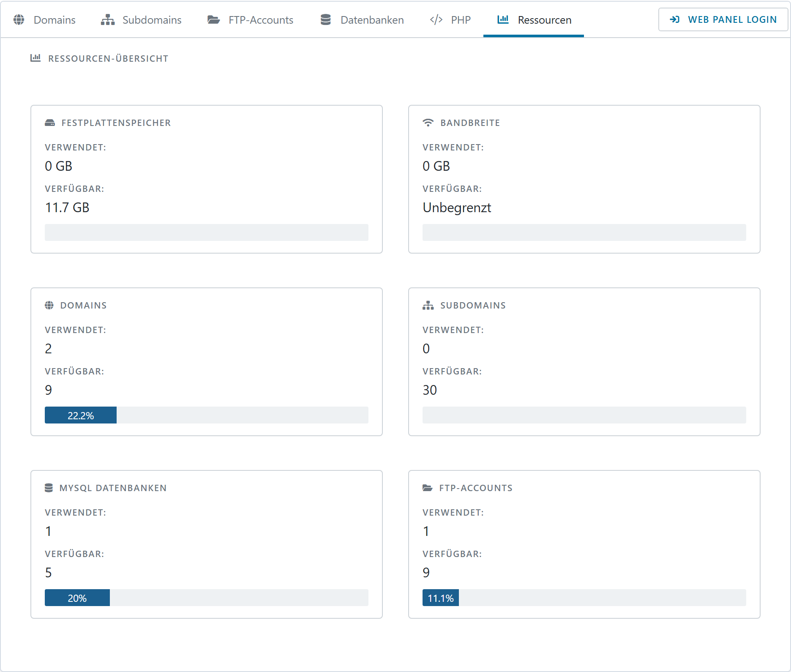The height and width of the screenshot is (672, 791).
Task: Click the wifi icon in Bandbreite card
Action: click(x=428, y=123)
